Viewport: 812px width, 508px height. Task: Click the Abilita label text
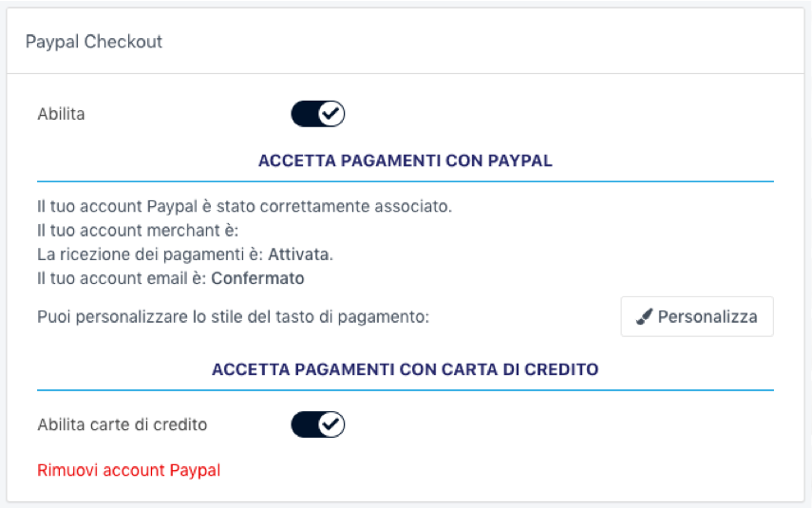pos(61,115)
